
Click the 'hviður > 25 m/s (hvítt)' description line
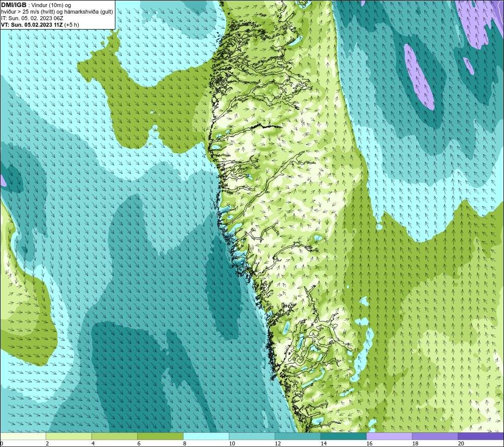[57, 12]
